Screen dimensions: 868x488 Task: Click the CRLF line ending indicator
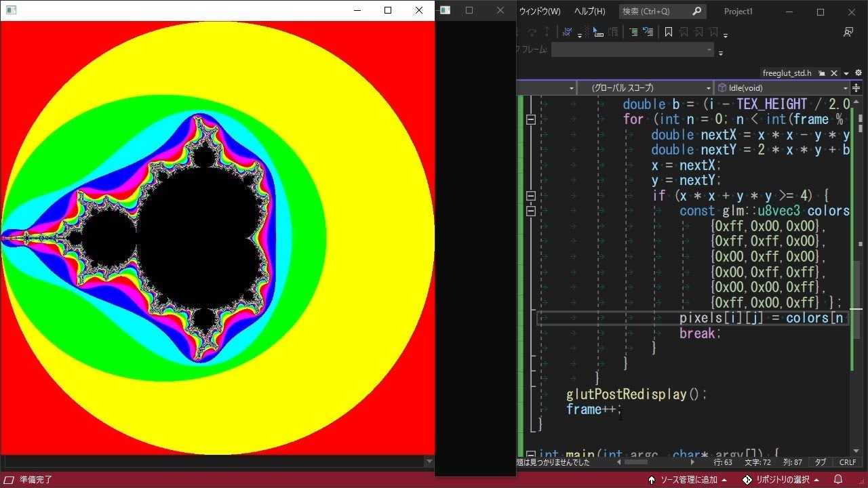pyautogui.click(x=848, y=462)
